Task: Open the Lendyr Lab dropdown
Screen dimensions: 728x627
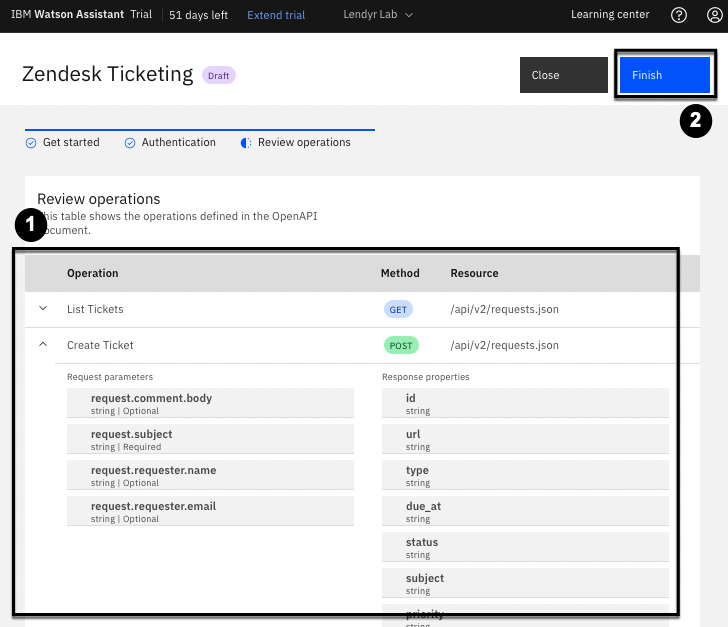Action: coord(378,15)
